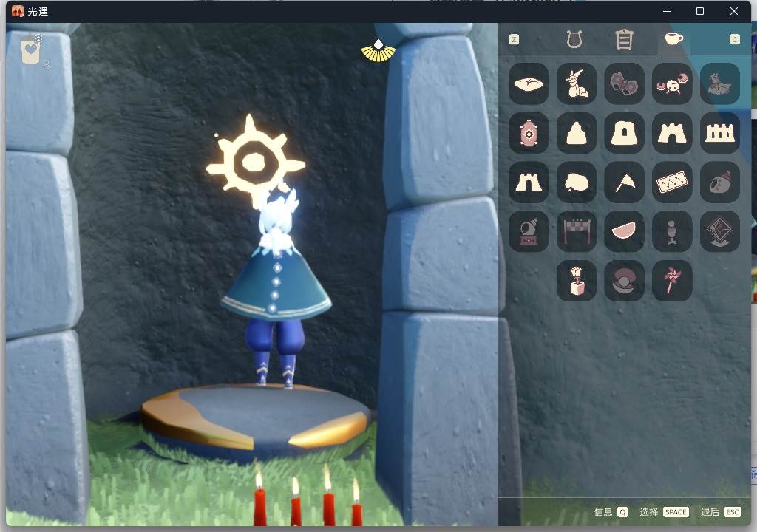Select the cannon on stand prop

tap(529, 231)
